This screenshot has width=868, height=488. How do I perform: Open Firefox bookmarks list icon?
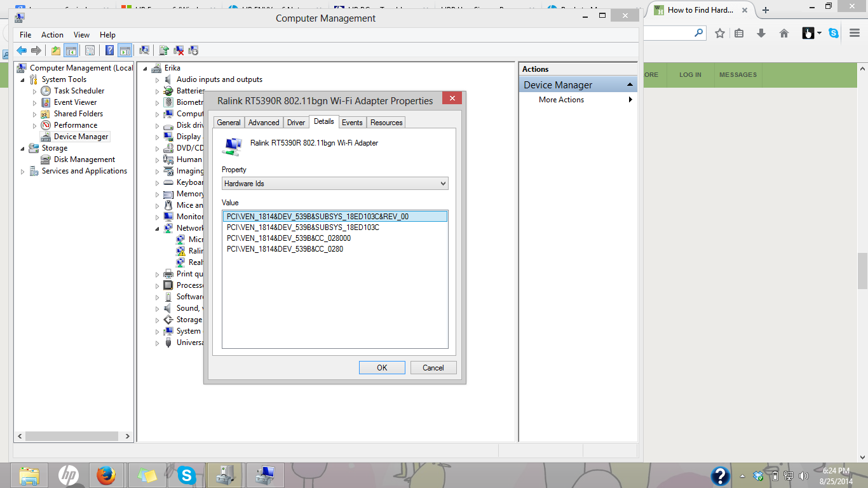(739, 33)
